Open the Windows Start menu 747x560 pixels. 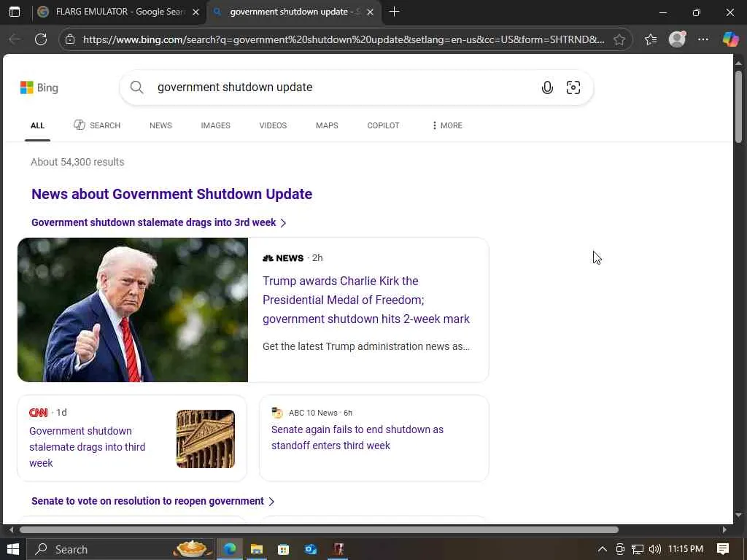[13, 550]
